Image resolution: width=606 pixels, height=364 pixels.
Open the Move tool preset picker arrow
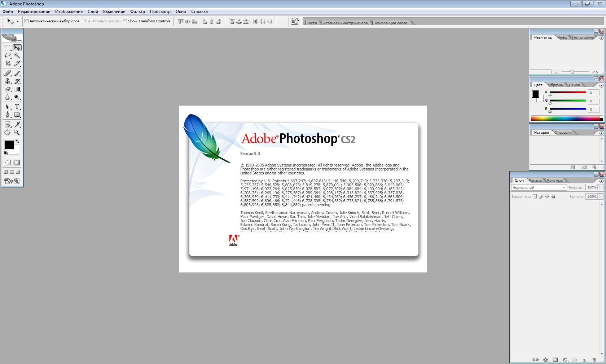tap(18, 21)
